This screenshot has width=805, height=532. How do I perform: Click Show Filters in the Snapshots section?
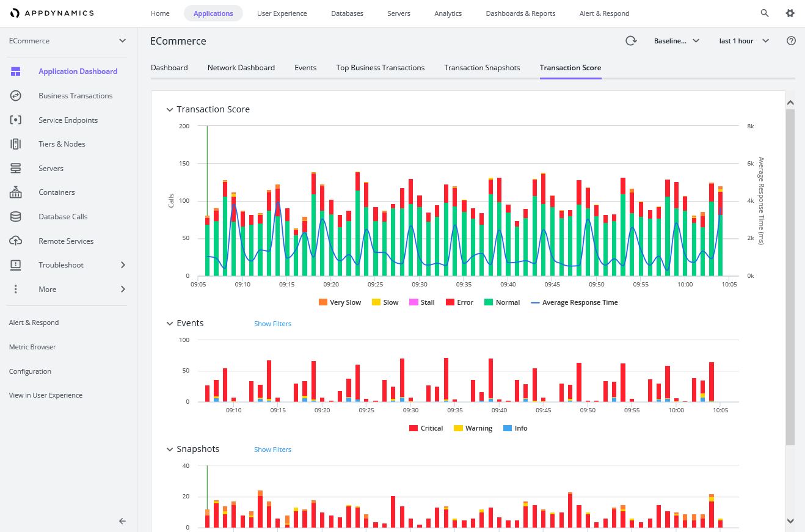[x=273, y=450]
